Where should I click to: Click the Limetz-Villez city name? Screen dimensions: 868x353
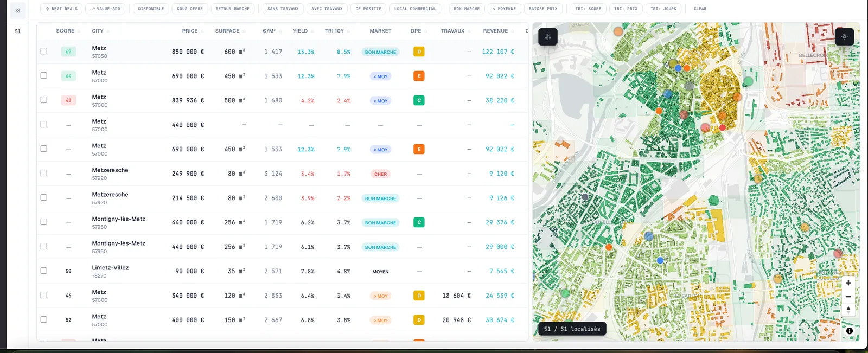[110, 267]
